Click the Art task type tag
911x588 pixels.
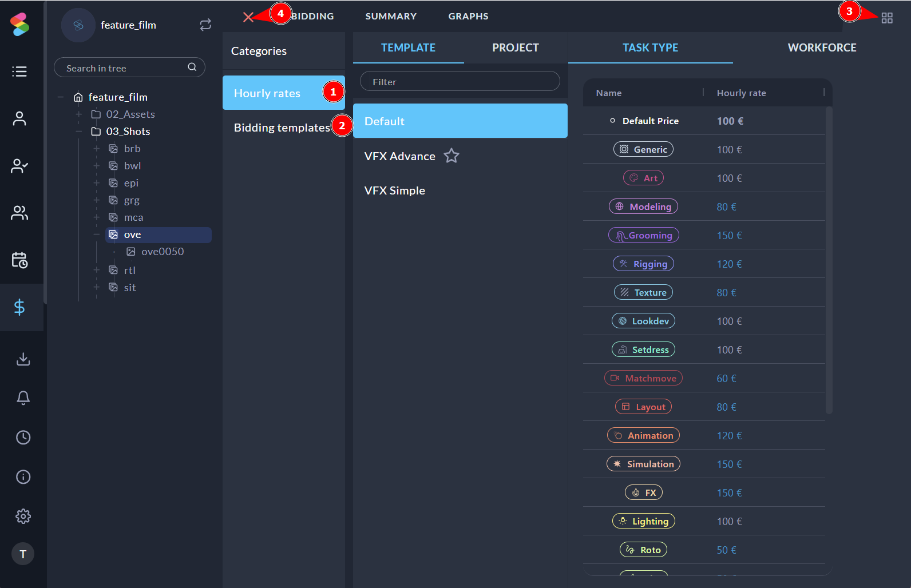643,178
